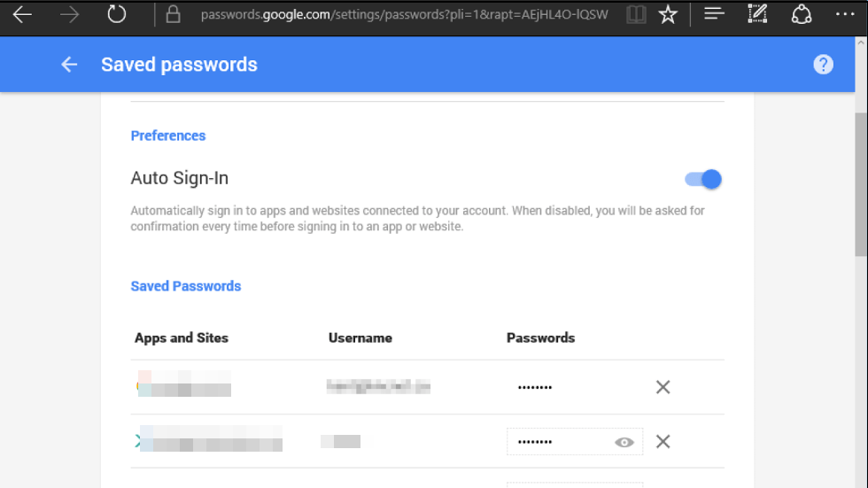Show password with the eye icon
The image size is (868, 488).
[x=624, y=442]
